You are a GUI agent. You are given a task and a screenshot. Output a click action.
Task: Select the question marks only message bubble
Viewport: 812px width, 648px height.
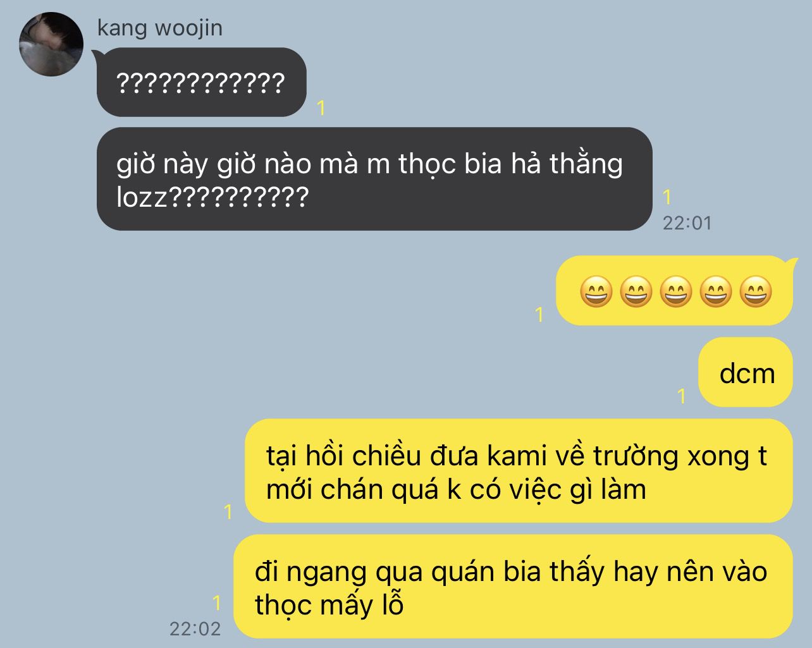[201, 82]
